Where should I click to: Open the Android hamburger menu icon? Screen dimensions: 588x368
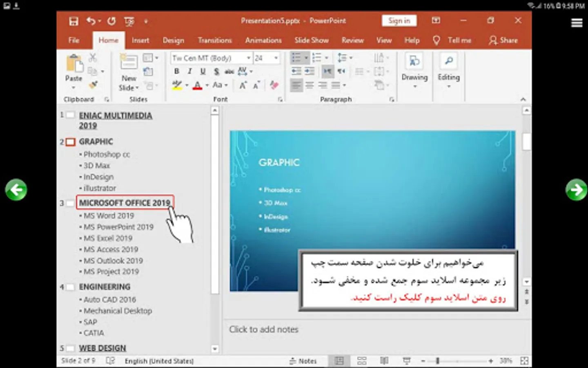577,23
